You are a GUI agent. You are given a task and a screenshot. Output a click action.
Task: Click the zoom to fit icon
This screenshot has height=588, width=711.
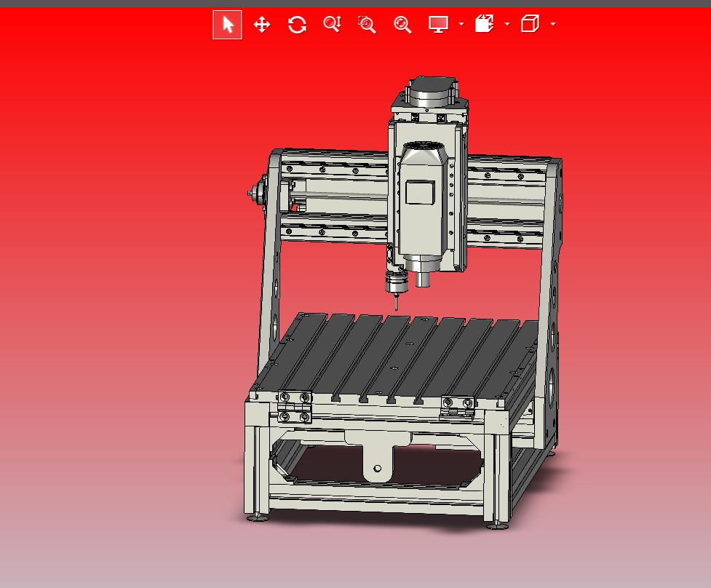coord(402,25)
